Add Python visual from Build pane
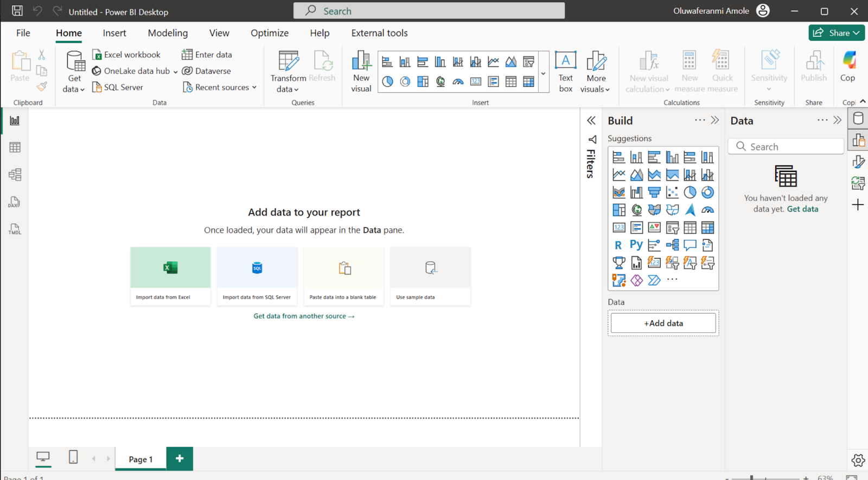 636,245
